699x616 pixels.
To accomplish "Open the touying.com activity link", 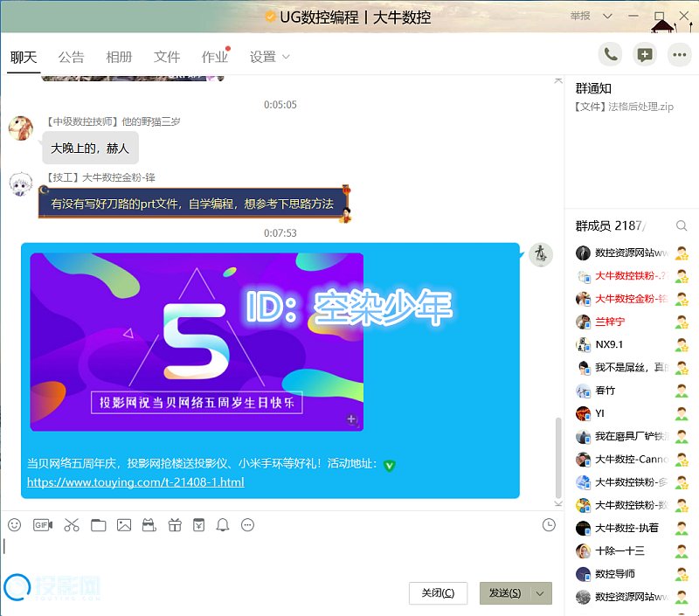I will pos(135,482).
